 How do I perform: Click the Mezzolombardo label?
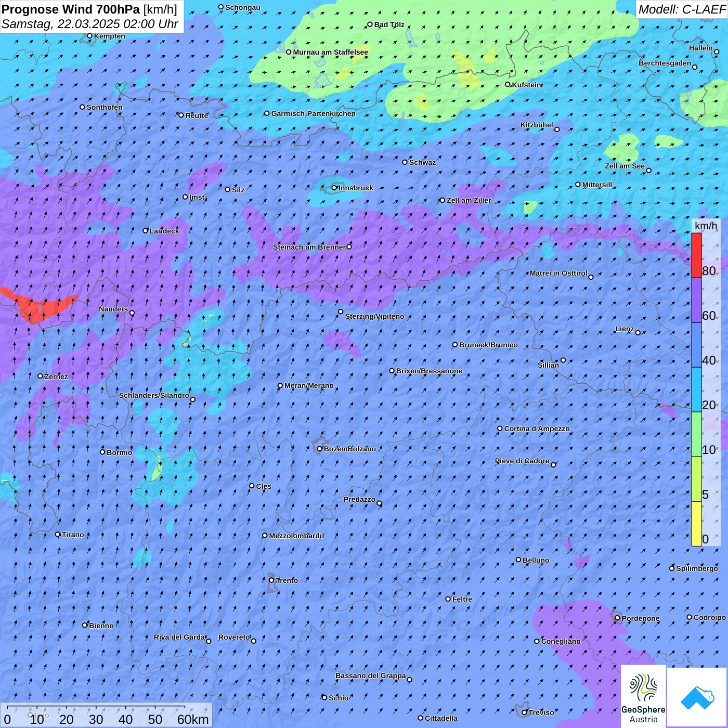296,536
